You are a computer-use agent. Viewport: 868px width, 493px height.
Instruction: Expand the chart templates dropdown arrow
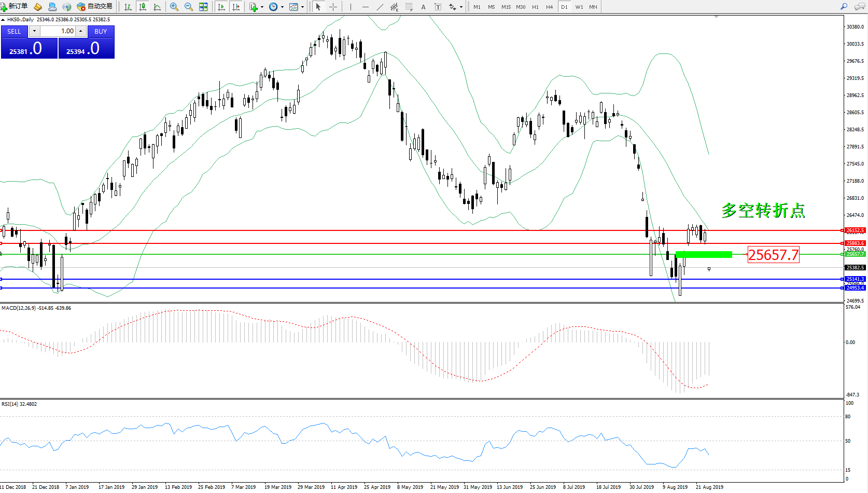point(302,7)
